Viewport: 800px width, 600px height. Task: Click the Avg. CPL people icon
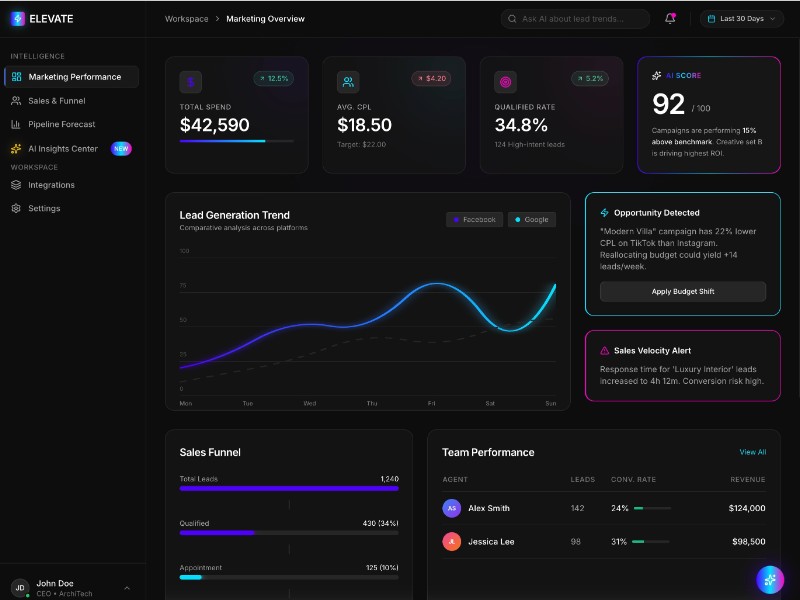coord(348,82)
